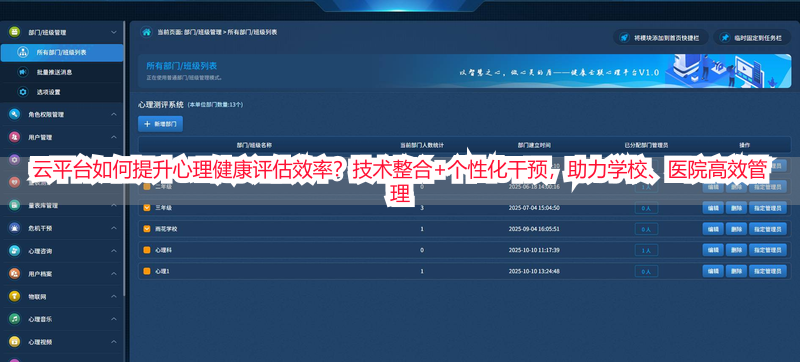
Task: Click the date 2025-07-04 15:04:50
Action: pyautogui.click(x=534, y=208)
